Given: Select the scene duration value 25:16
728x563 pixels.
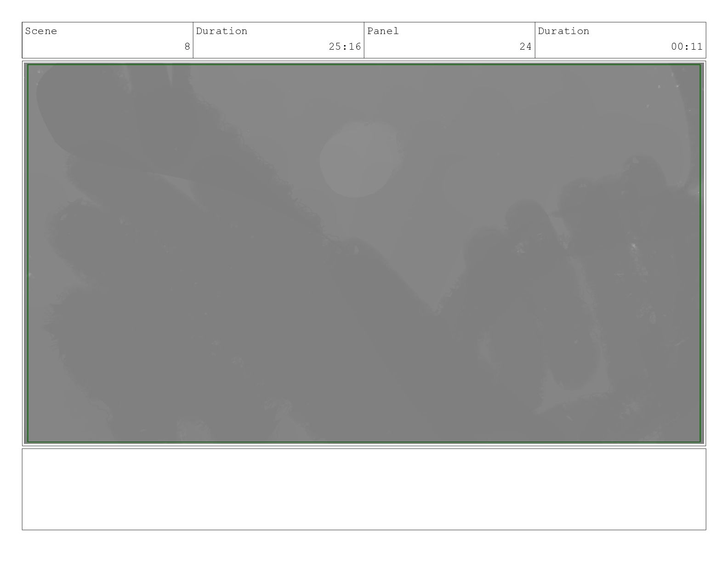Looking at the screenshot, I should click(345, 46).
